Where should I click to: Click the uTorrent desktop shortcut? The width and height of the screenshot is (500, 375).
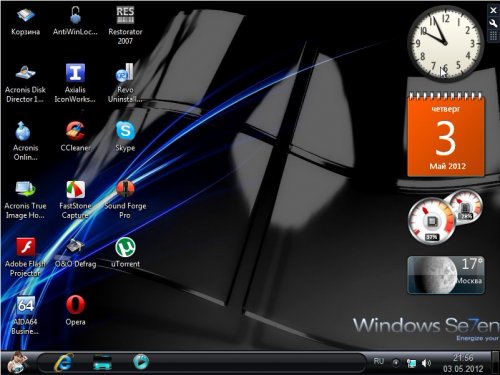click(x=125, y=253)
